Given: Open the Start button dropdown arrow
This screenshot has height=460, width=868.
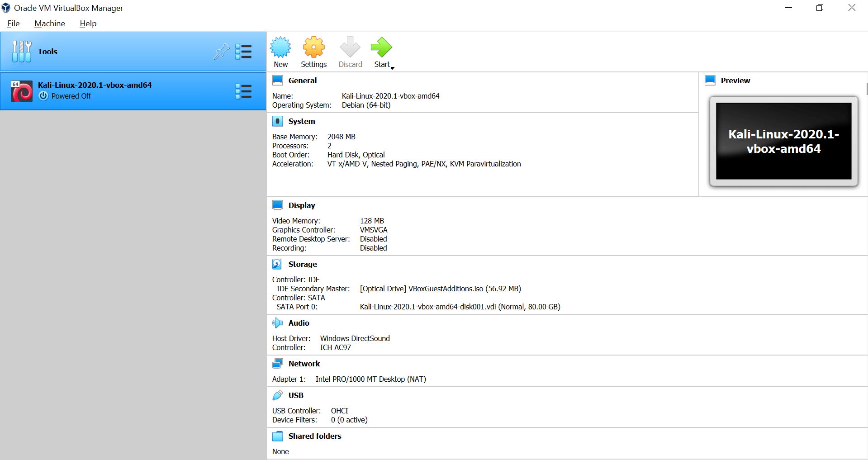Looking at the screenshot, I should click(392, 68).
